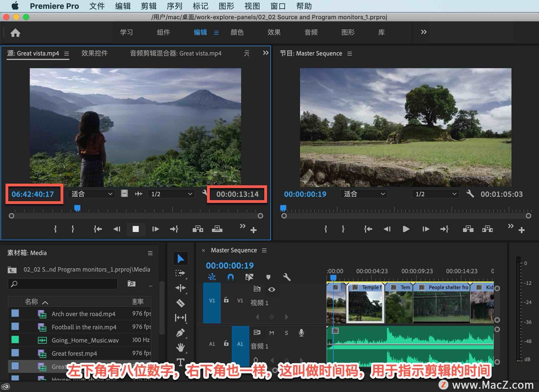The image size is (539, 392).
Task: Toggle snap in the timeline
Action: (230, 277)
